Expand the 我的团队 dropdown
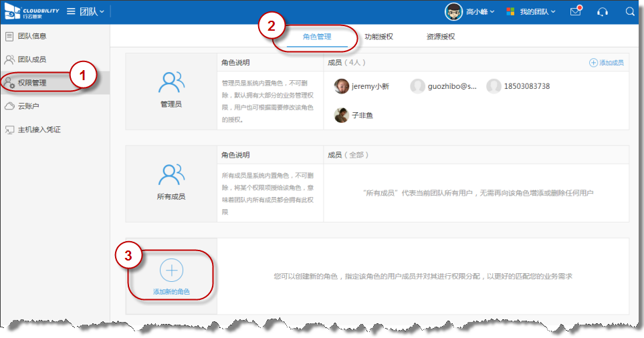The height and width of the screenshot is (338, 644). [x=531, y=11]
